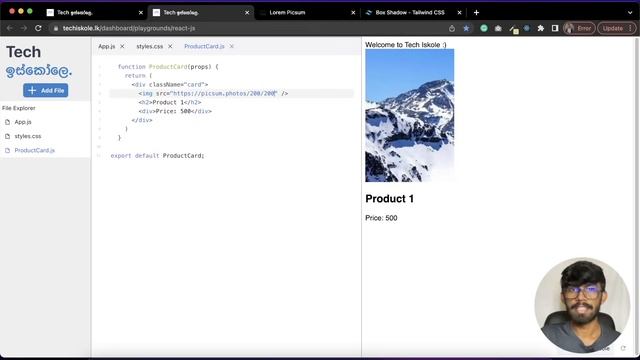
Task: Close the Box Shadow Tailwind CSS tab
Action: coord(459,13)
